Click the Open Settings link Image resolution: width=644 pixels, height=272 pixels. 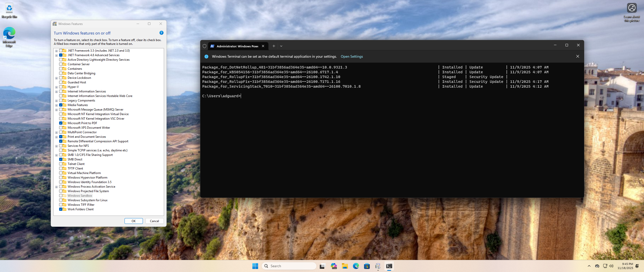tap(352, 56)
